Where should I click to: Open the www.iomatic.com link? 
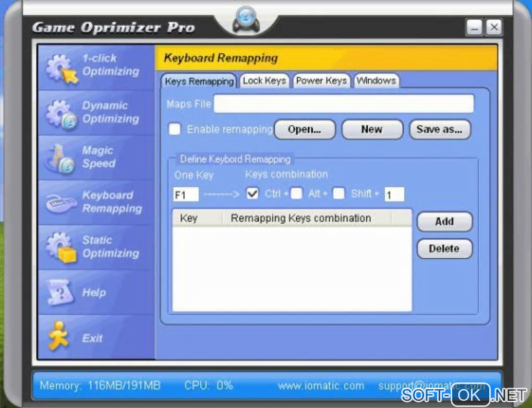tap(321, 386)
